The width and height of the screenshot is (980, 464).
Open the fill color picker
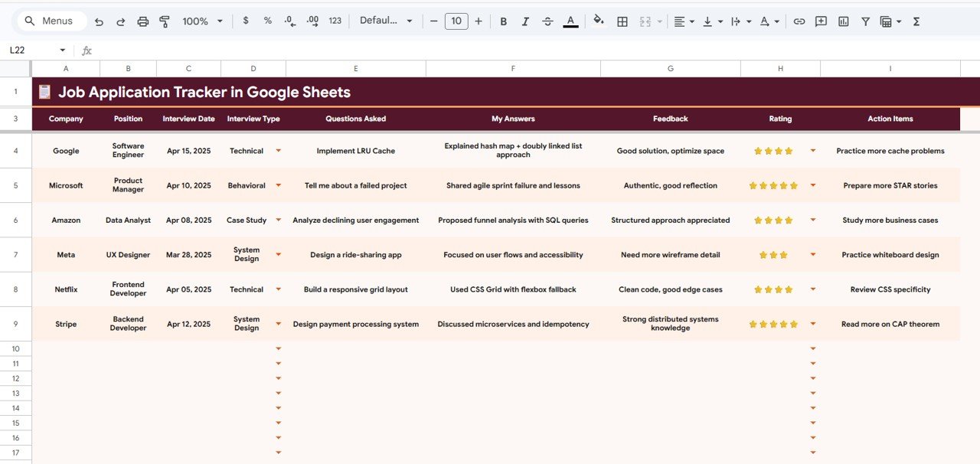point(599,21)
